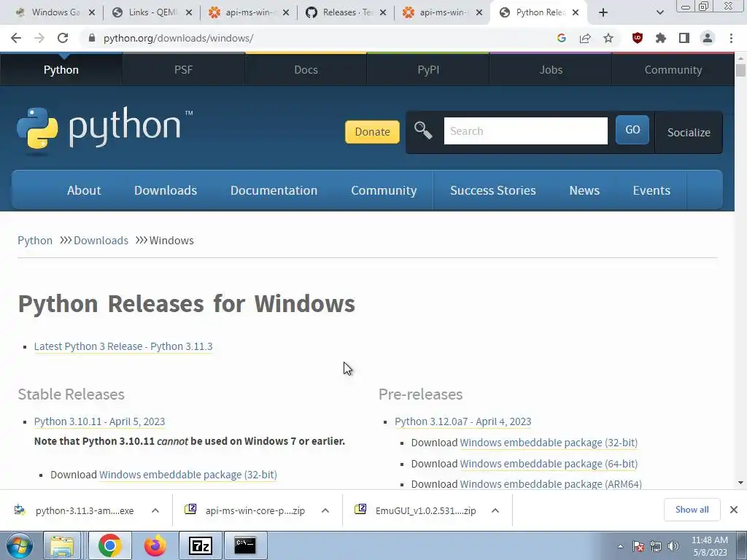Screen dimensions: 747x560
Task: Open the extensions puzzle icon
Action: pyautogui.click(x=661, y=38)
